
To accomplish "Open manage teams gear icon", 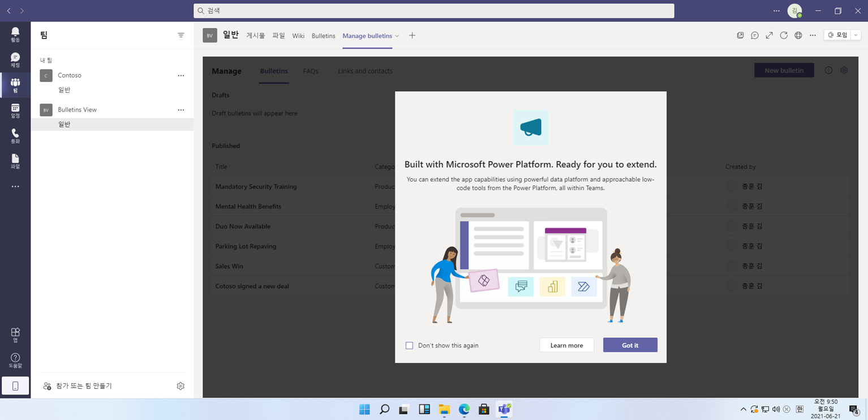I will click(181, 386).
